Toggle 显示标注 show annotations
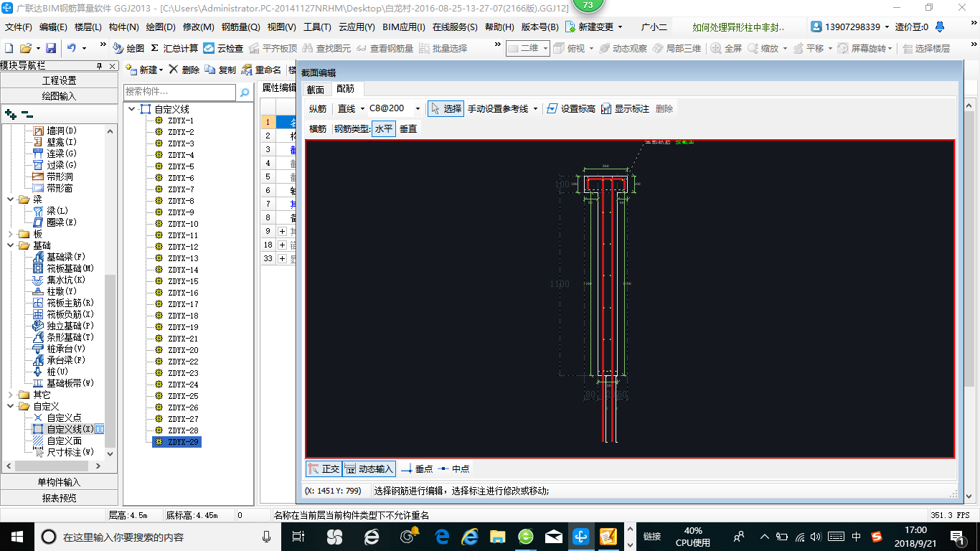 [625, 108]
